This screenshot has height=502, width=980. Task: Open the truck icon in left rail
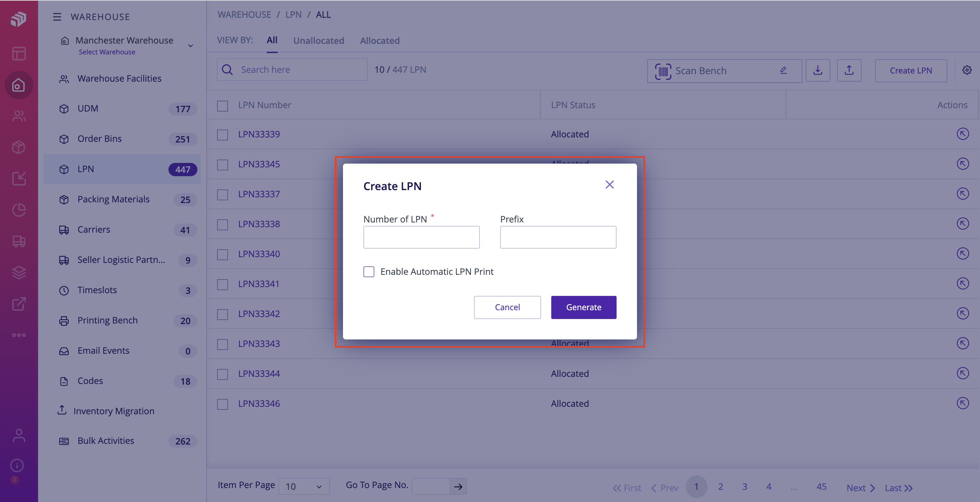pos(19,241)
